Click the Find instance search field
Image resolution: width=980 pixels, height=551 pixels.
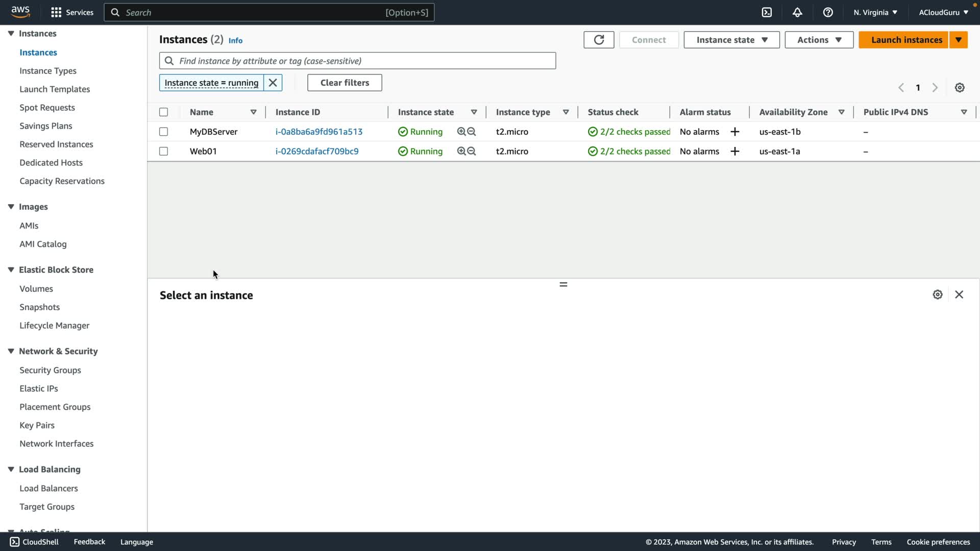(x=357, y=61)
